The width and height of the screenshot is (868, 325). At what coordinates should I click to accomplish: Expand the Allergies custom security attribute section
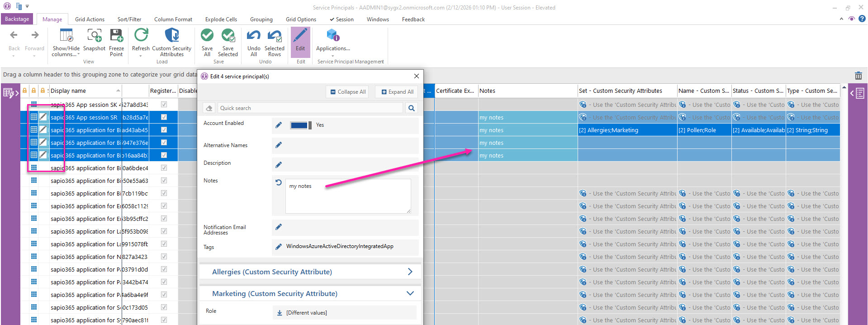410,272
